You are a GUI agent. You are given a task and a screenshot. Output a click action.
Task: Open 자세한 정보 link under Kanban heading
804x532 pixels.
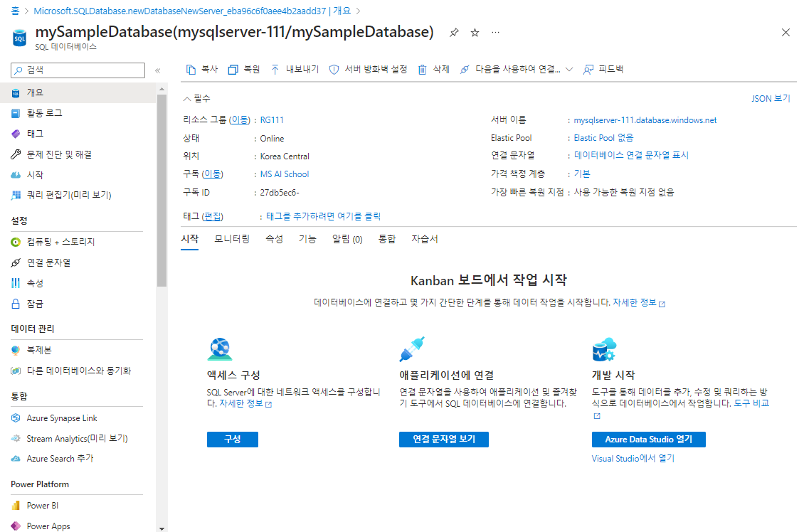coord(639,303)
